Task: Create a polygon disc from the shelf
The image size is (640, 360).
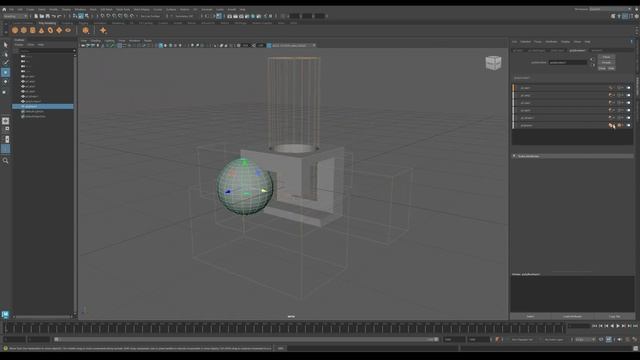Action: click(x=68, y=30)
